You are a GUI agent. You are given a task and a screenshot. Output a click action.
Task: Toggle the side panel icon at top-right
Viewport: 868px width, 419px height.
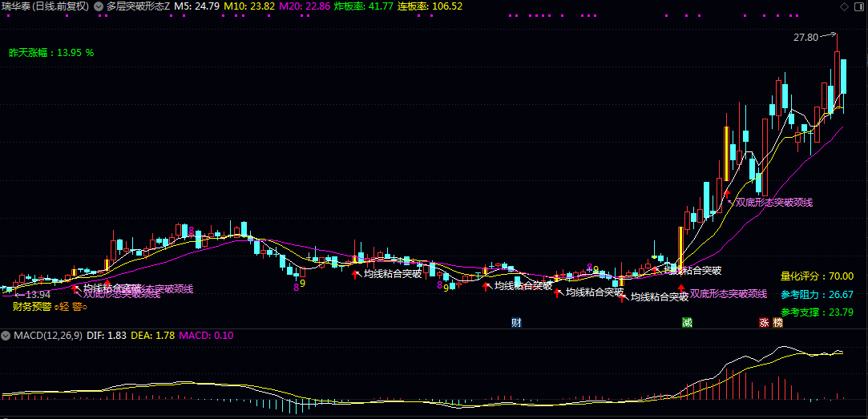[858, 6]
